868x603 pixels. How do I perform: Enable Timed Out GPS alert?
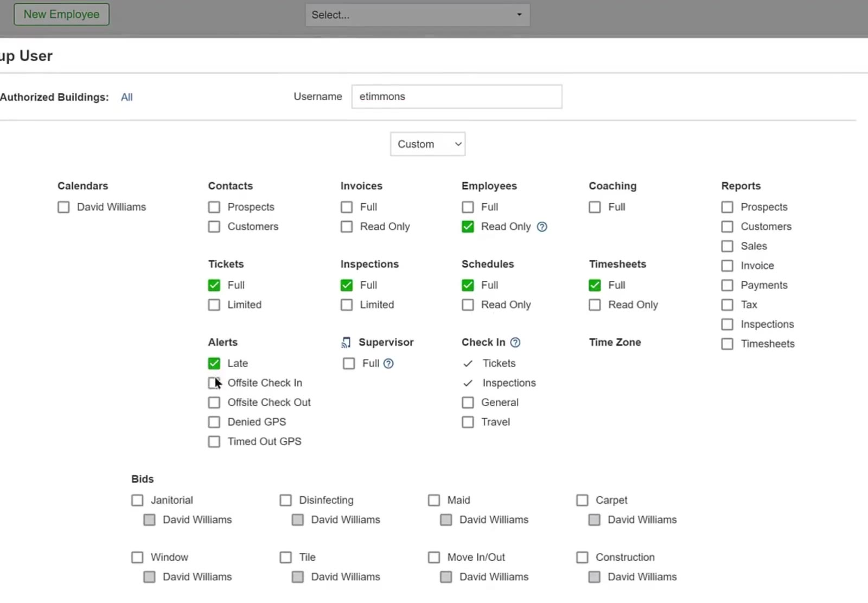[214, 441]
